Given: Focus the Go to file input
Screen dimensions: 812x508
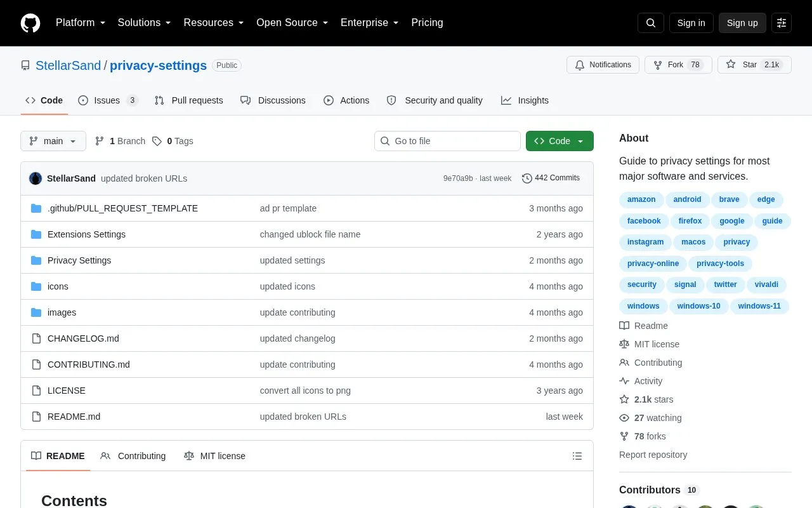Looking at the screenshot, I should [x=447, y=141].
